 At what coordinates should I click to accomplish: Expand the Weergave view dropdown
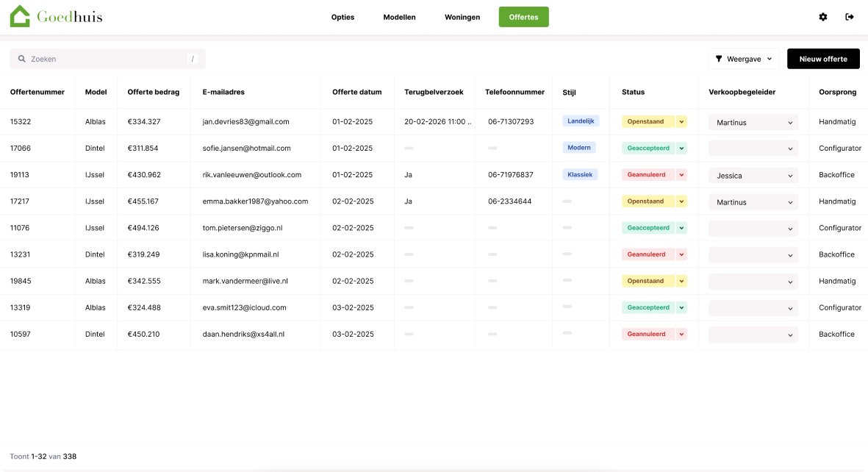[744, 59]
